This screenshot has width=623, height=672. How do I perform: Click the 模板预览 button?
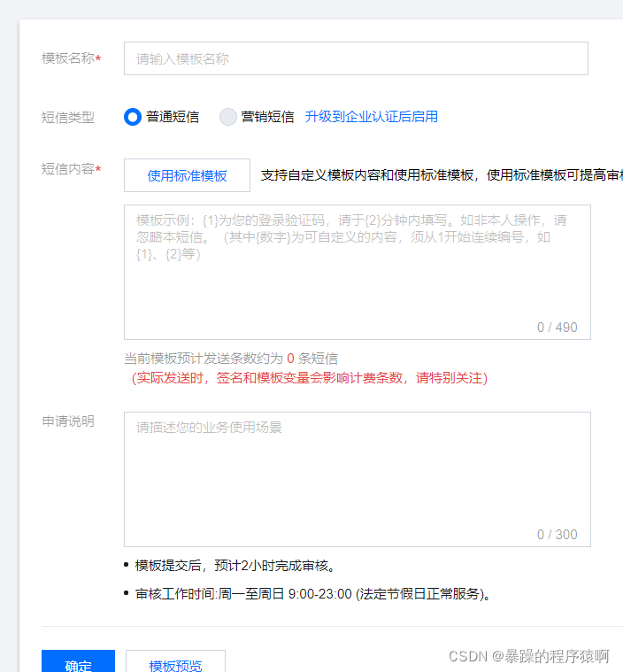click(175, 661)
